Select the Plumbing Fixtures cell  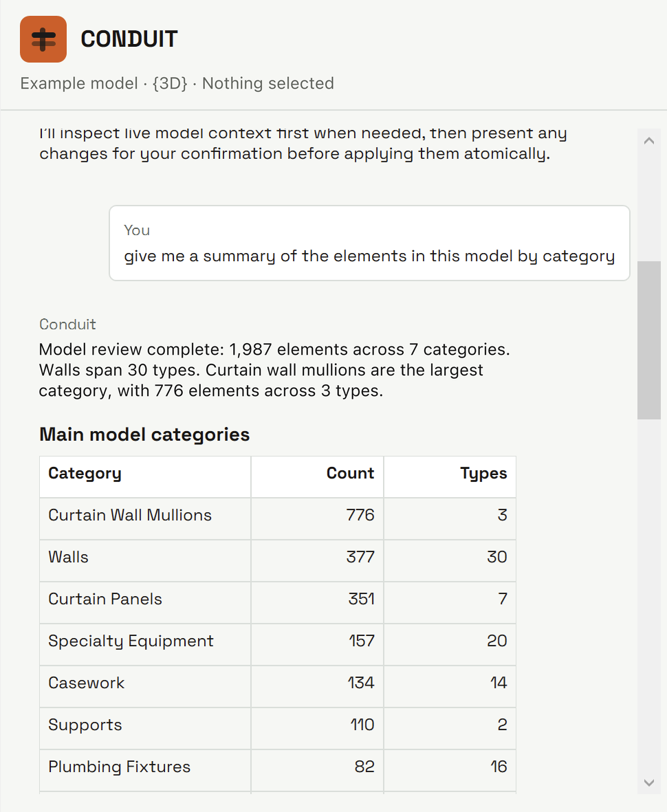click(x=146, y=771)
